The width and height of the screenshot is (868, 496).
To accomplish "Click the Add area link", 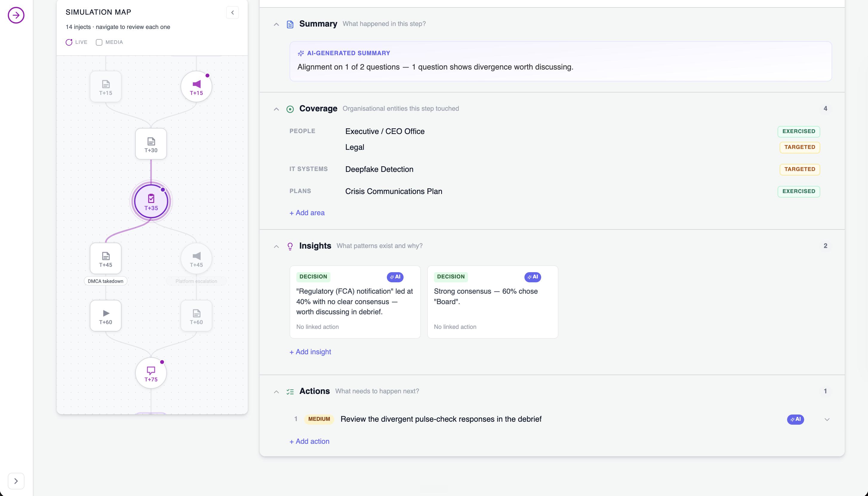I will click(307, 213).
